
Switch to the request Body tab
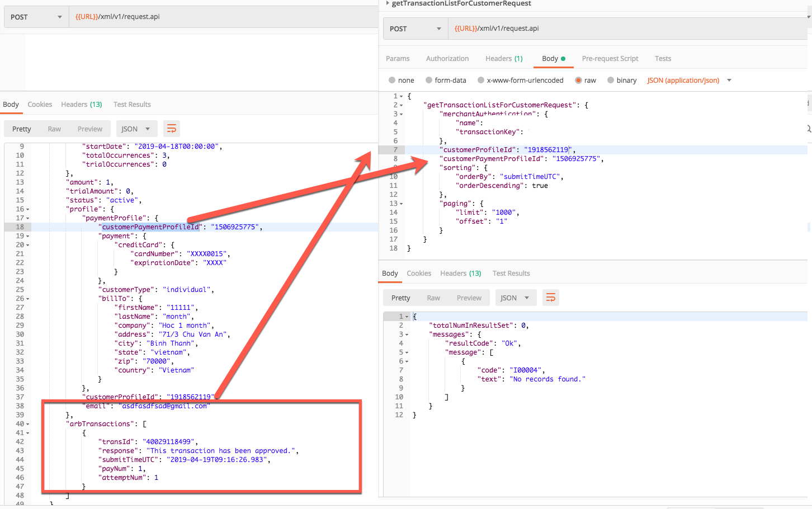pos(554,59)
